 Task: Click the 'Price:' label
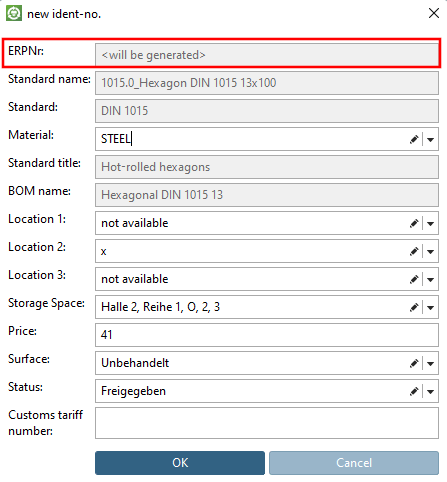[22, 331]
